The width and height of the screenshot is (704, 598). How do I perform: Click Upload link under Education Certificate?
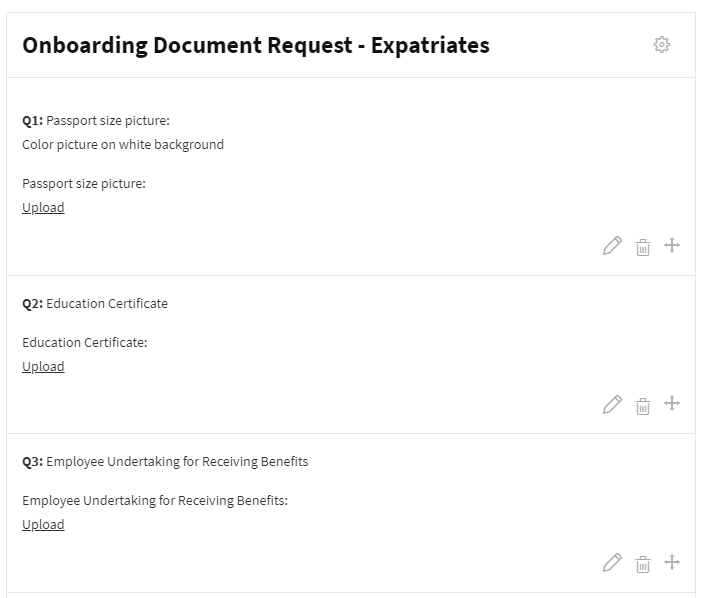coord(43,367)
